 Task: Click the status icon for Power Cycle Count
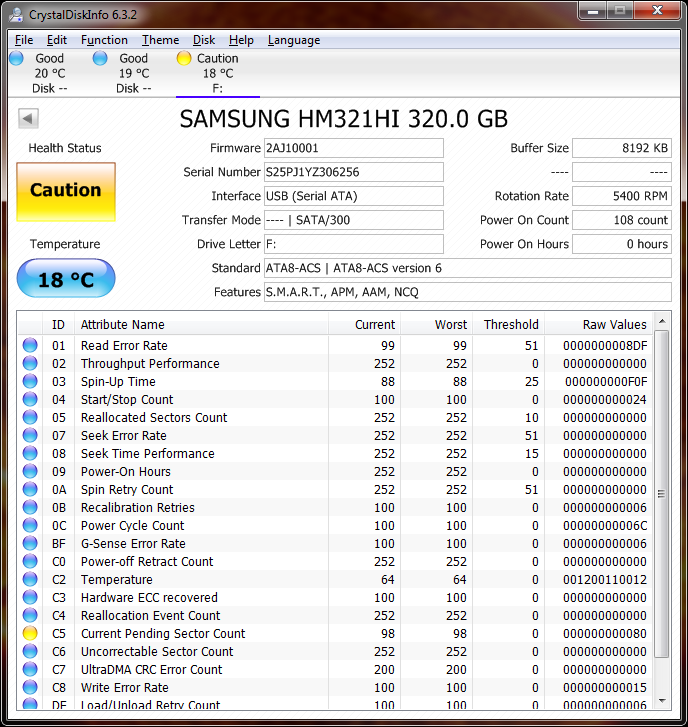30,525
